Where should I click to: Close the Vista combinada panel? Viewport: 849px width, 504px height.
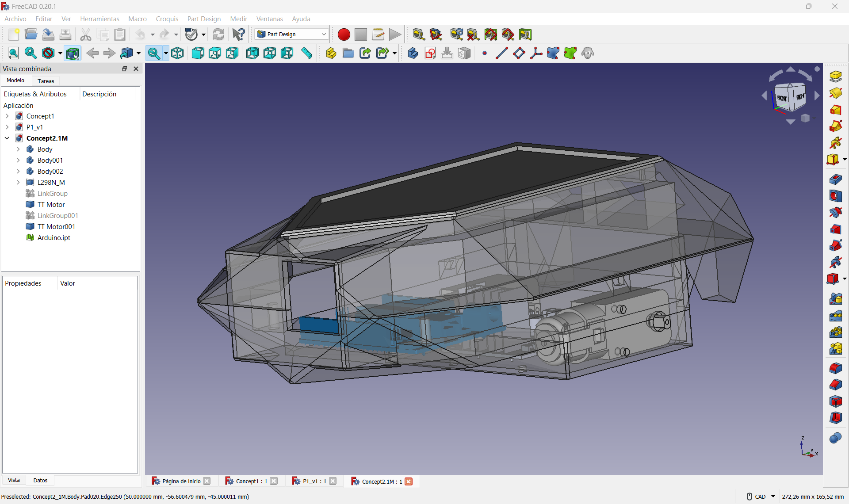tap(136, 69)
